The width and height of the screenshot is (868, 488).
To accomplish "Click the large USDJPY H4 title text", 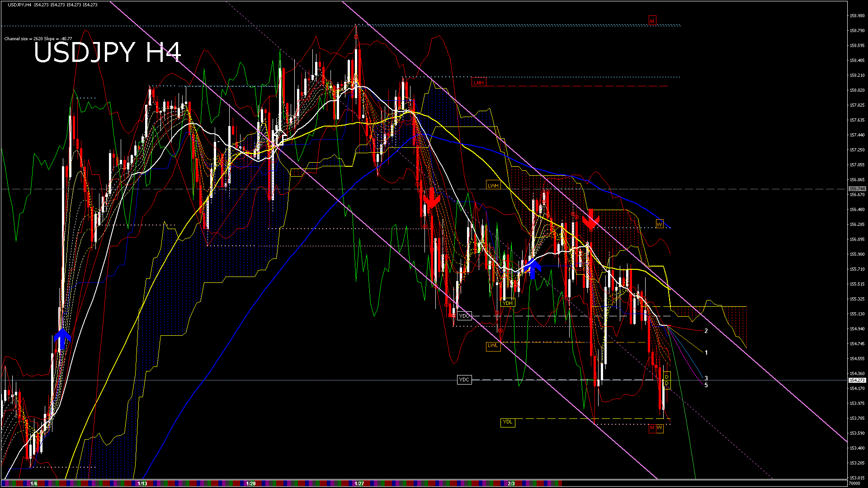I will (x=108, y=52).
